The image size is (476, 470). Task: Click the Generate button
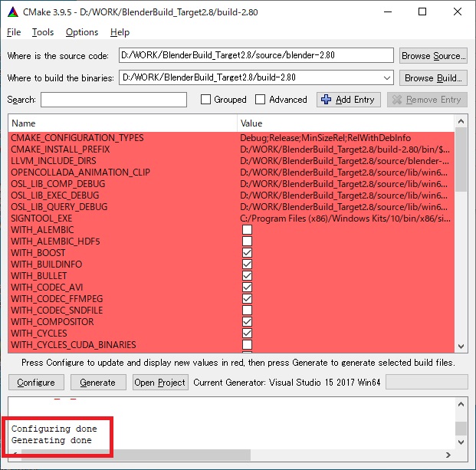(x=98, y=383)
